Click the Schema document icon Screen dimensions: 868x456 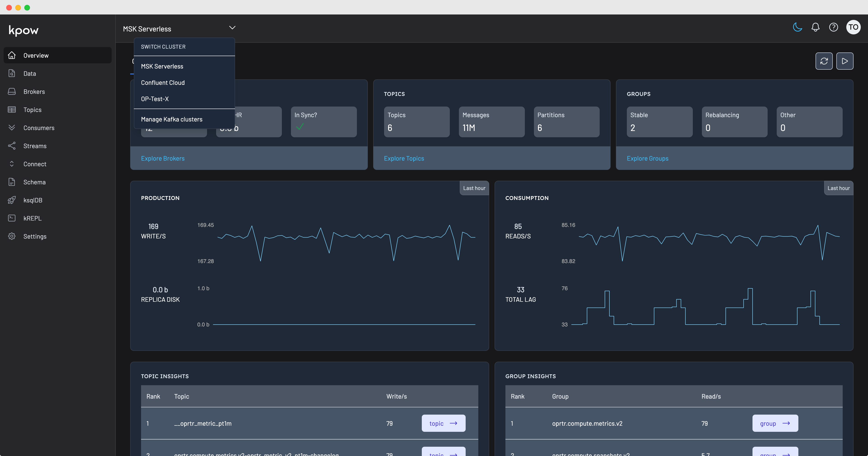pyautogui.click(x=12, y=182)
